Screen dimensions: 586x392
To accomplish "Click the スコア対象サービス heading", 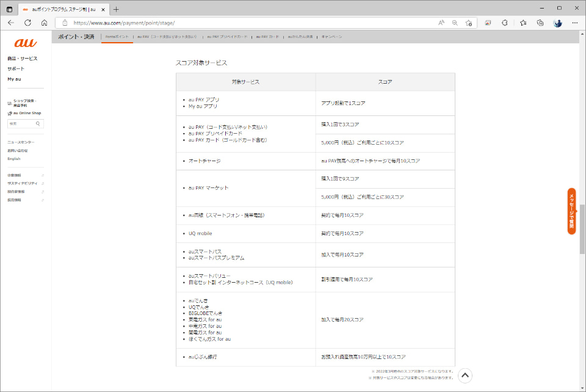I will [201, 63].
